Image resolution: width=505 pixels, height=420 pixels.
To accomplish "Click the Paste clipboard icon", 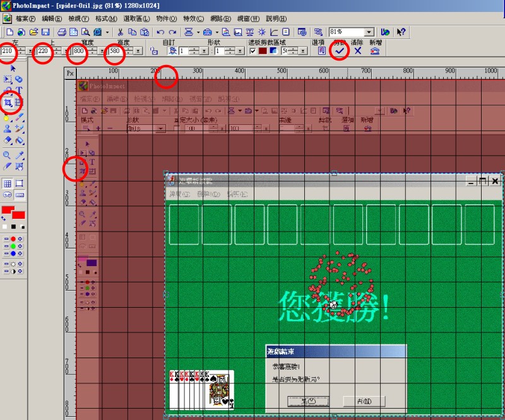I will 145,32.
